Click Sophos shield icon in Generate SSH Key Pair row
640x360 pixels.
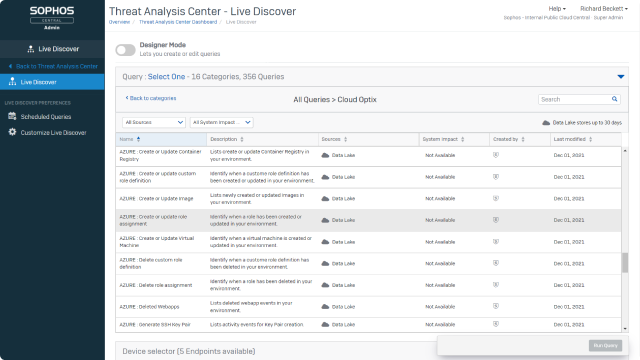point(496,324)
